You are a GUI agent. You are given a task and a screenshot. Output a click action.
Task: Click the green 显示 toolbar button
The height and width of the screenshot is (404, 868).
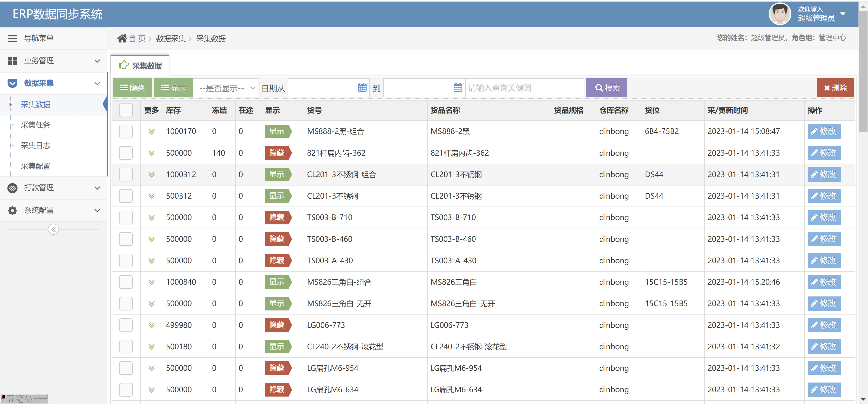pos(173,88)
